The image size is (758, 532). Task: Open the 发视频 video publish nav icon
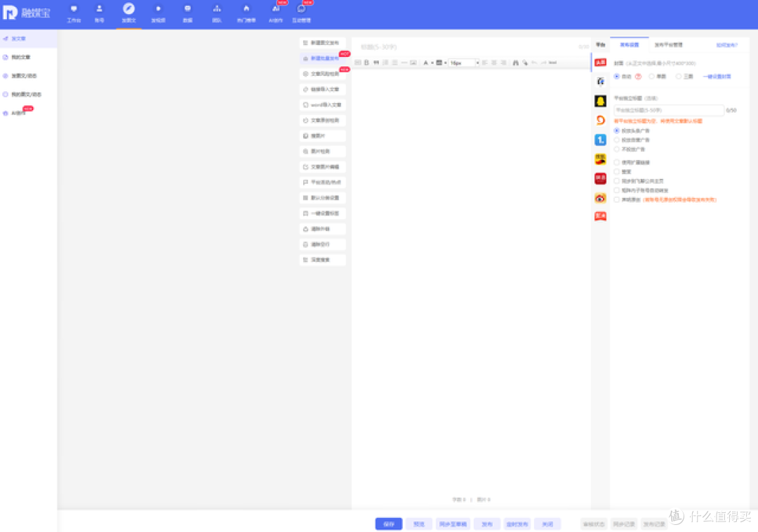point(158,13)
